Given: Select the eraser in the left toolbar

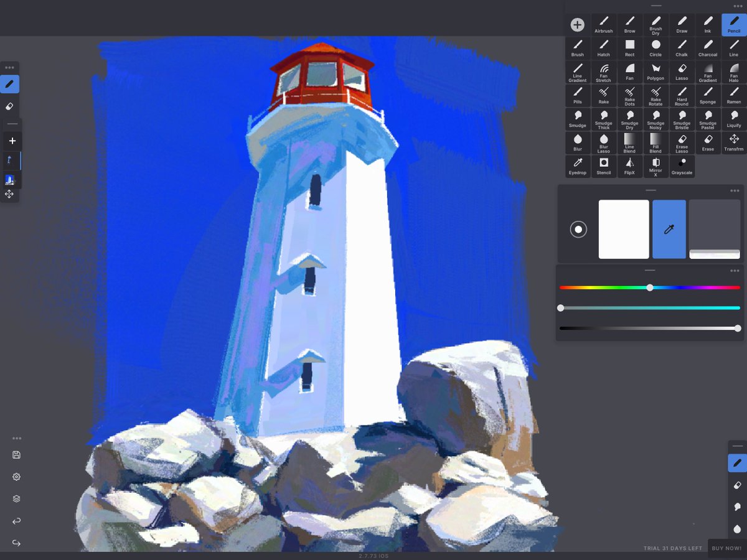Looking at the screenshot, I should coord(9,106).
